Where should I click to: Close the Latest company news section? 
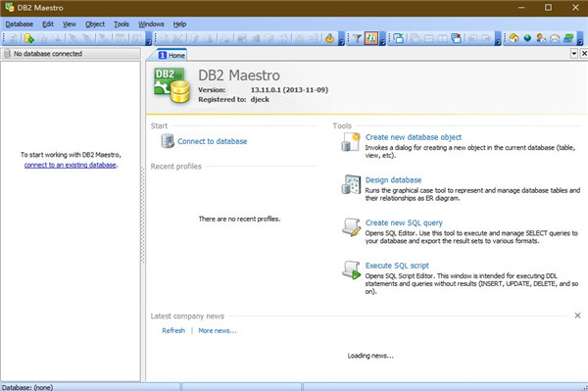pos(577,316)
